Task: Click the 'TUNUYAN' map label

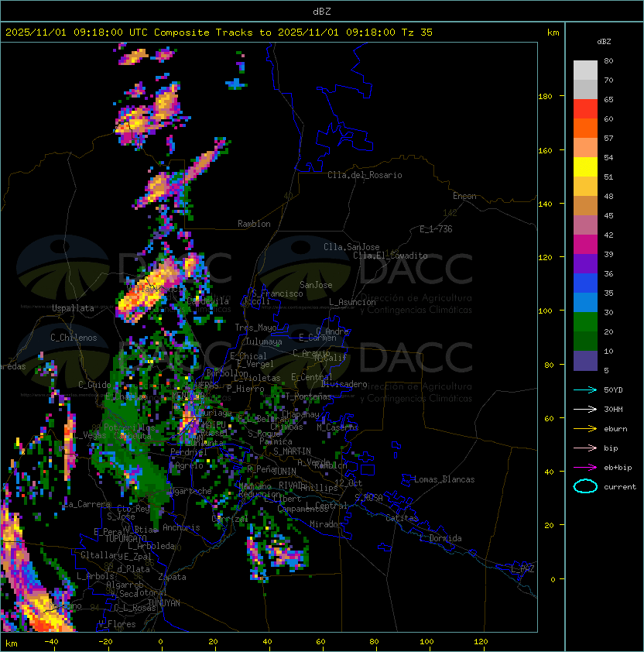Action: (x=164, y=602)
